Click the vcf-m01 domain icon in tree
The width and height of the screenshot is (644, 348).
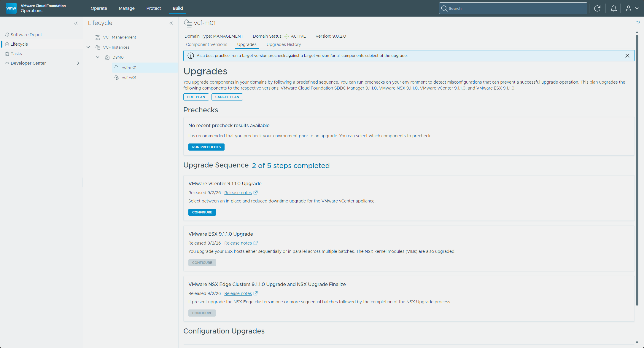click(x=117, y=67)
